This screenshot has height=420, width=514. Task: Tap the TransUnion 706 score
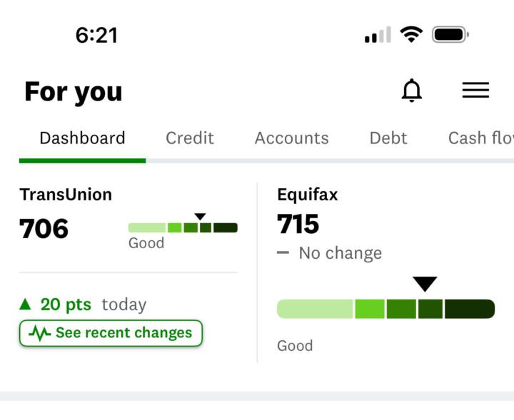[44, 229]
